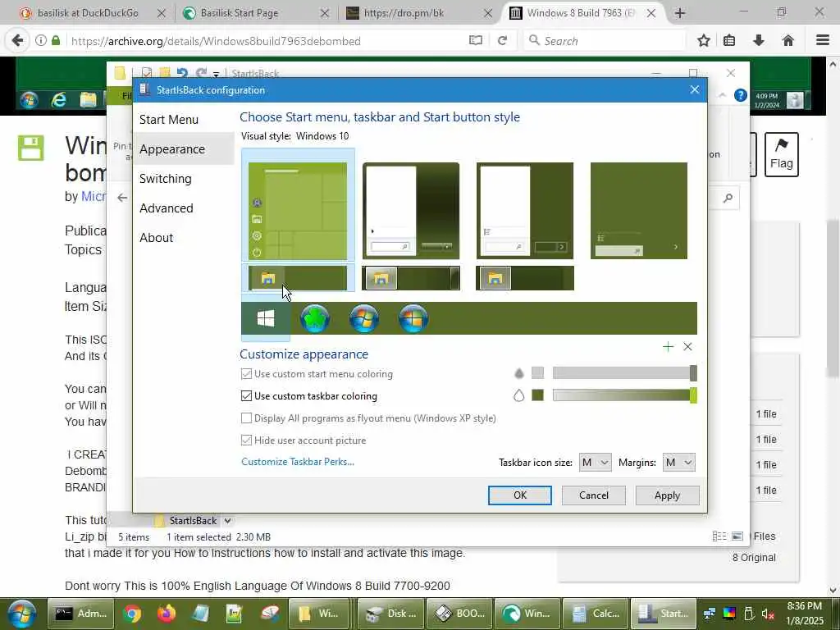Expand Explorer quick access toolbar customize arrow

216,74
